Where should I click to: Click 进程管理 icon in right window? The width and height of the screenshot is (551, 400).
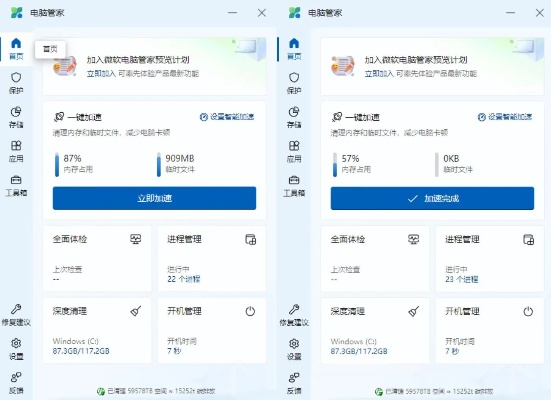click(x=529, y=239)
